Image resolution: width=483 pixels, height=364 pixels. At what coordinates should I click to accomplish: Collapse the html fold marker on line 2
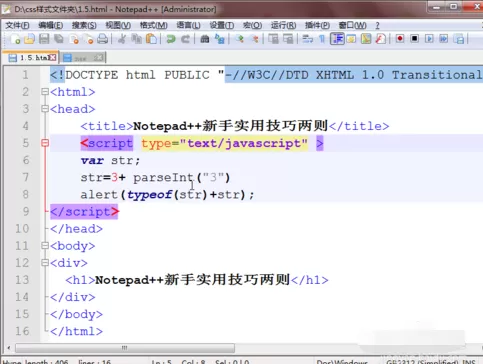pos(45,92)
